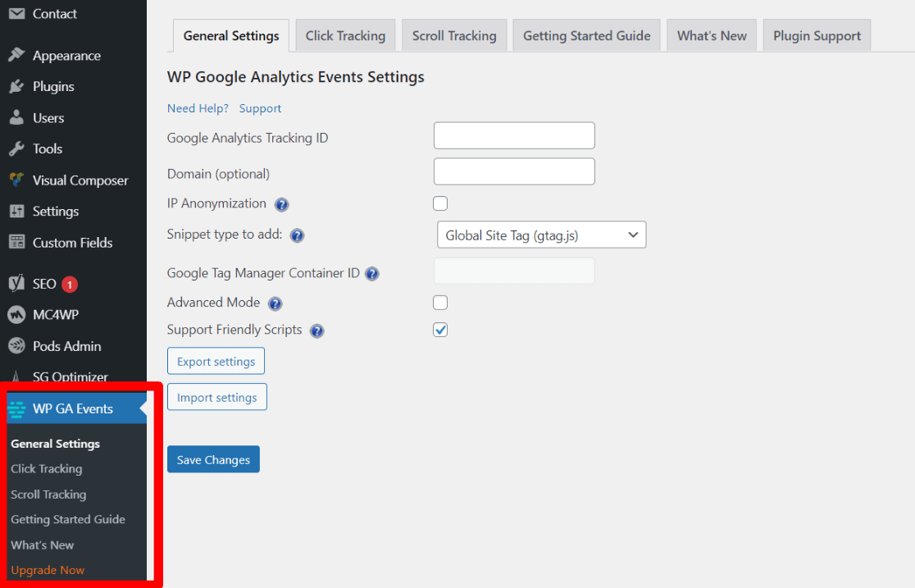
Task: Open the Getting Started Guide tab
Action: (x=586, y=35)
